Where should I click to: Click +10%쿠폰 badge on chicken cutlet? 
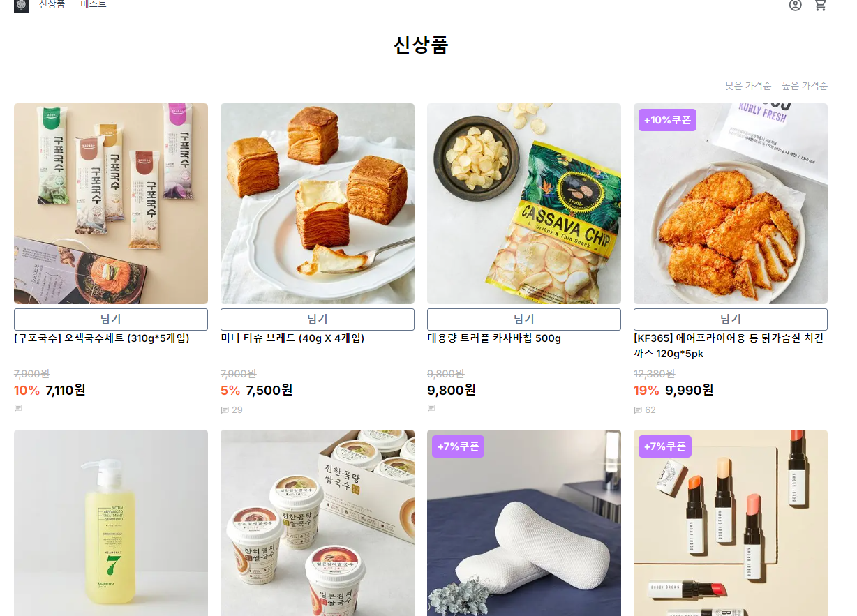[x=667, y=120]
